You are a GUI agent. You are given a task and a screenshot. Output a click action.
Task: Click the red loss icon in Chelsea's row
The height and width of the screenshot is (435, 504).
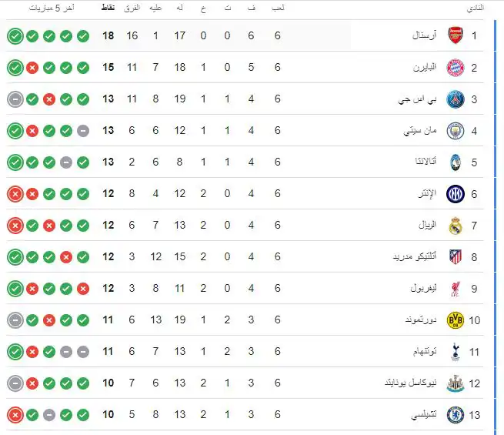point(15,414)
